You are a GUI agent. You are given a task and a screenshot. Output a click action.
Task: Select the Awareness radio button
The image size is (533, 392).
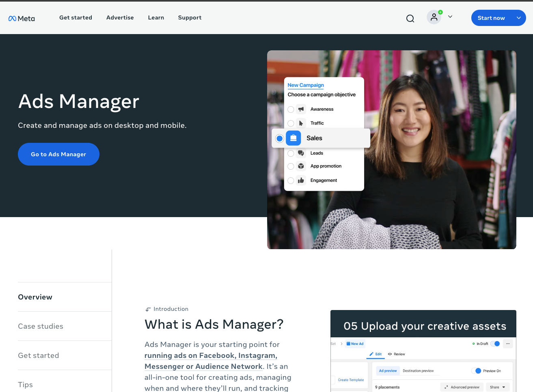coord(291,110)
